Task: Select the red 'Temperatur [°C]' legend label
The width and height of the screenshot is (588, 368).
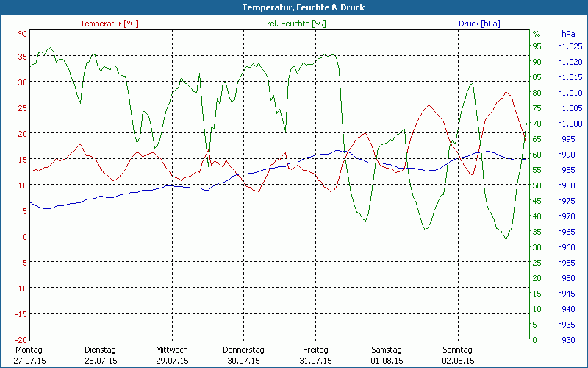Action: pos(110,24)
